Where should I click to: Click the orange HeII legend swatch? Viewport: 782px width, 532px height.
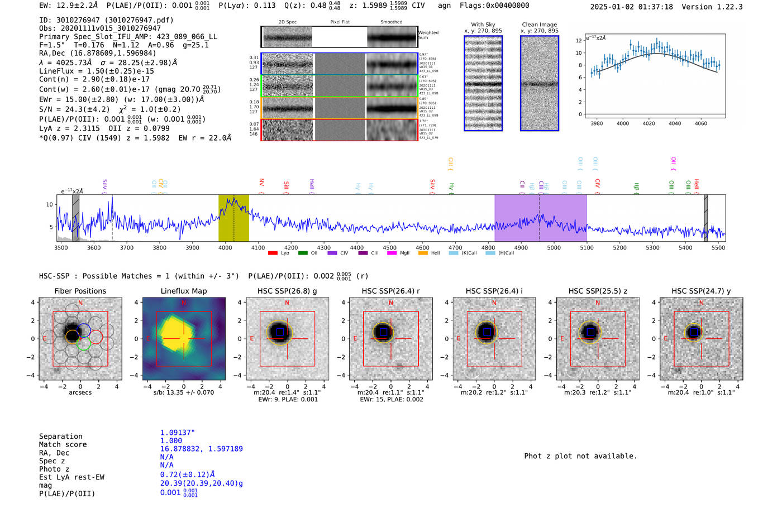click(x=423, y=253)
